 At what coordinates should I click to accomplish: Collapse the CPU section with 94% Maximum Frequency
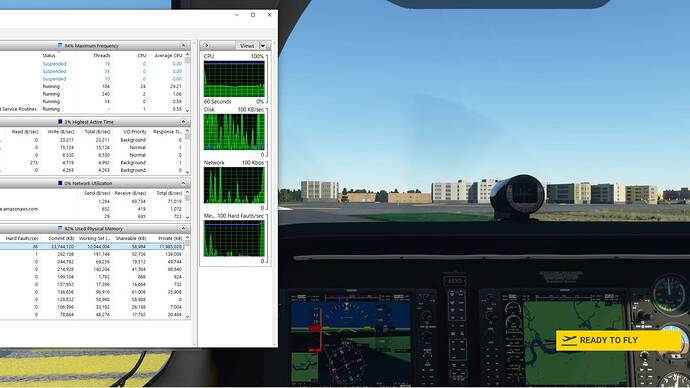tap(183, 46)
